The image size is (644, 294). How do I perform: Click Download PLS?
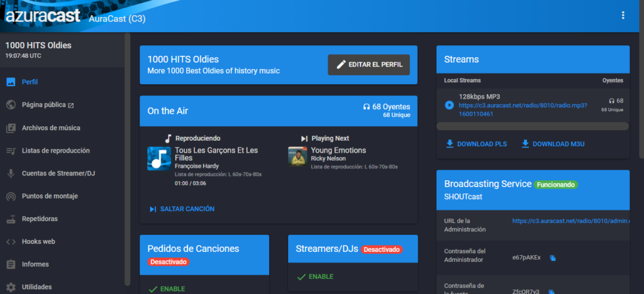pyautogui.click(x=475, y=144)
